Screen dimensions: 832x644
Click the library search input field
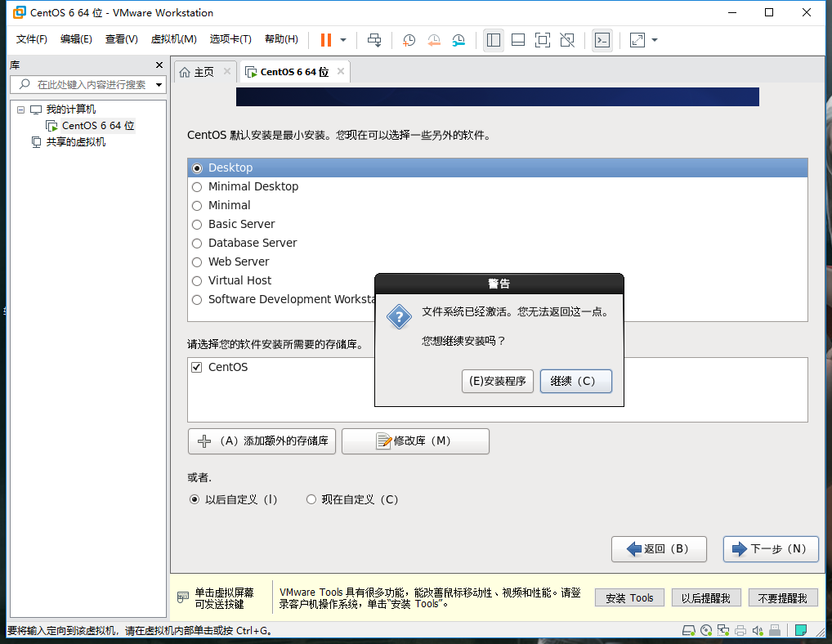coord(87,84)
